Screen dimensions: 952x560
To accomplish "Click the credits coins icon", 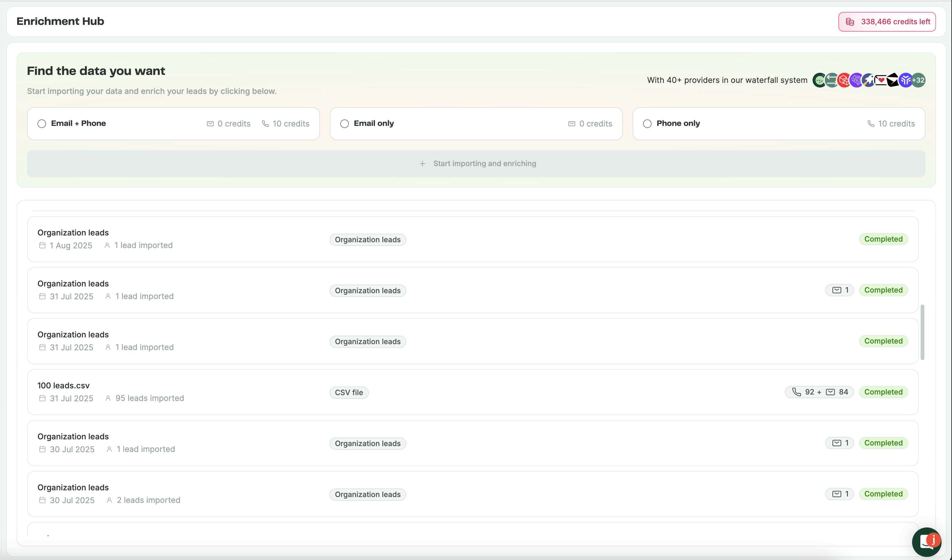I will click(850, 22).
